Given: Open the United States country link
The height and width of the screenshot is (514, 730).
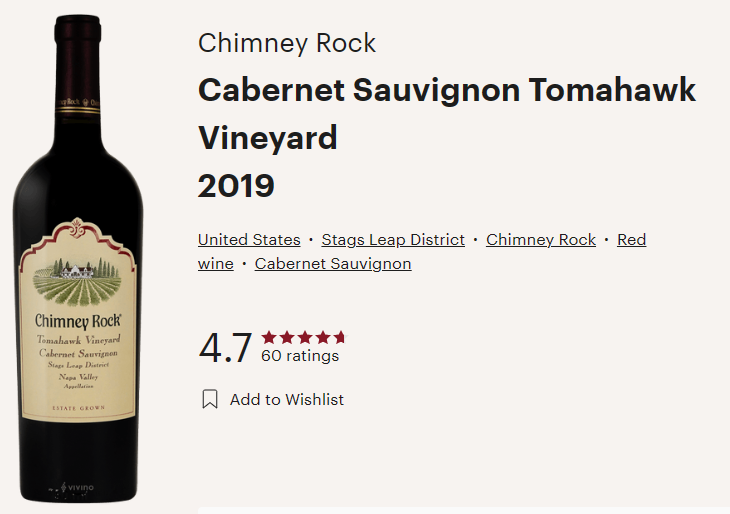Looking at the screenshot, I should 249,240.
